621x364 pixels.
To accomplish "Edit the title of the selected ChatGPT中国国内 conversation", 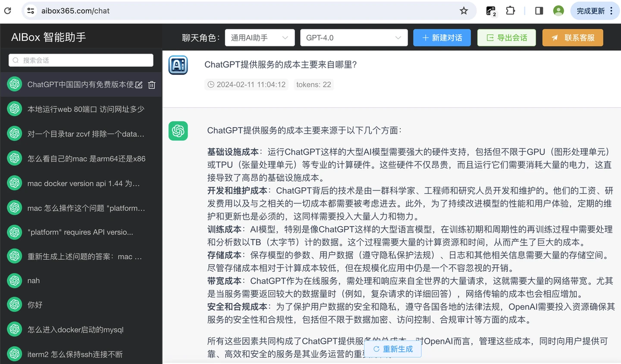I will click(139, 85).
